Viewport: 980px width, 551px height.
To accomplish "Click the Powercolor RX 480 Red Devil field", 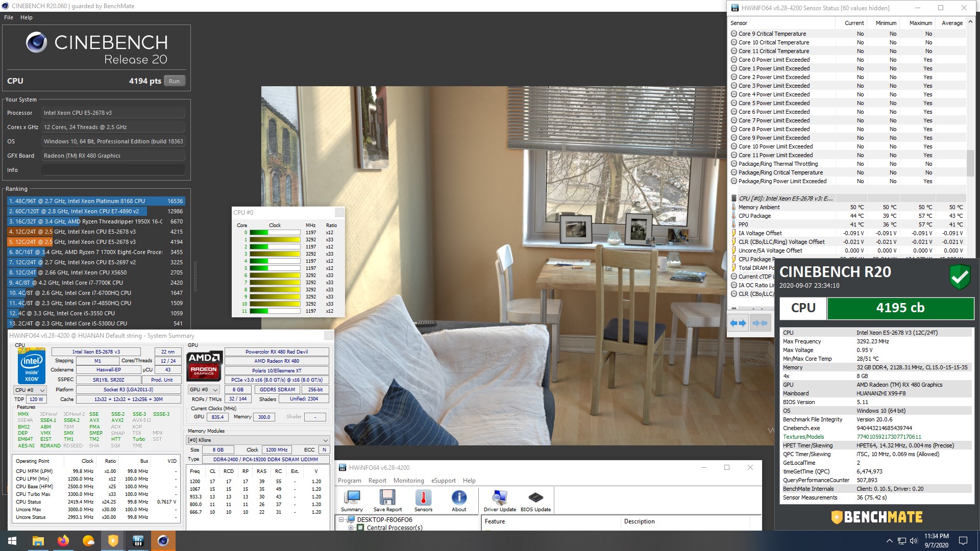I will pos(277,352).
